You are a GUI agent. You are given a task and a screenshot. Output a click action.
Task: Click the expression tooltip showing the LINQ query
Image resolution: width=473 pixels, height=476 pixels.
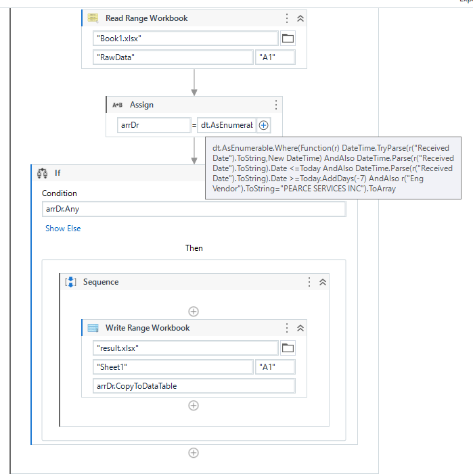333,168
